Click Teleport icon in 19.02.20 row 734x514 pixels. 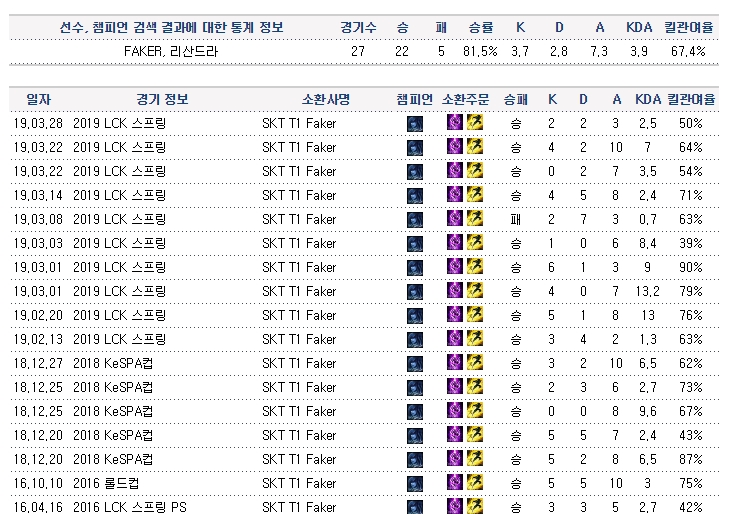tap(455, 314)
